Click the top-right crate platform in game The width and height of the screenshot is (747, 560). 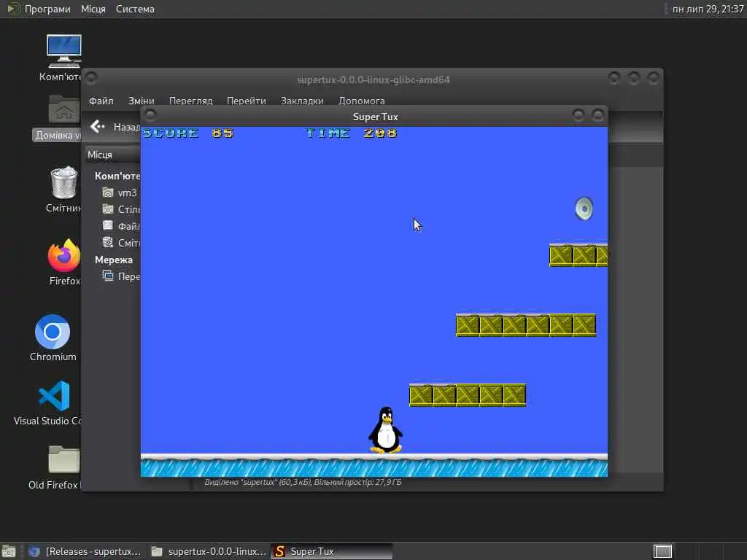click(578, 255)
